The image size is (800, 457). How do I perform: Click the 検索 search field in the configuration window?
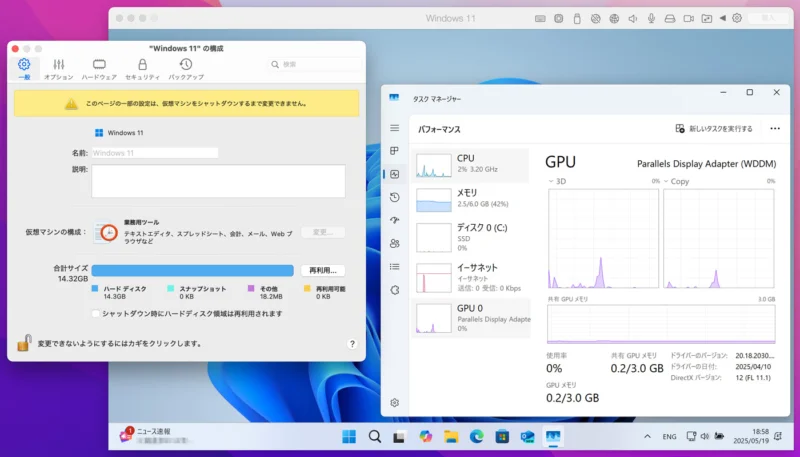click(314, 64)
